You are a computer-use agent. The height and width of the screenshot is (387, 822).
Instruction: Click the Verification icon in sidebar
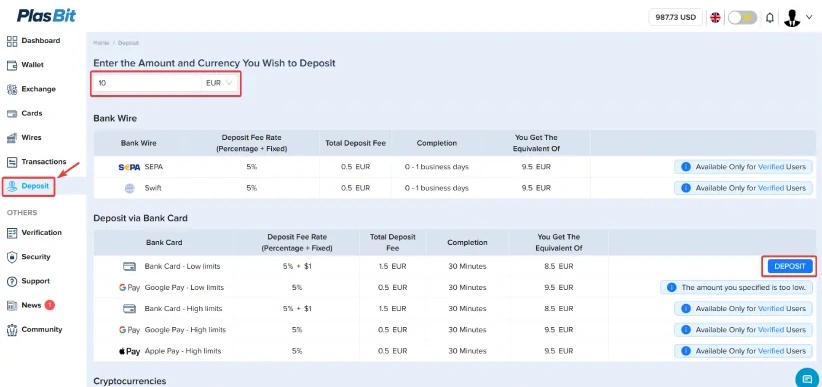click(x=12, y=233)
